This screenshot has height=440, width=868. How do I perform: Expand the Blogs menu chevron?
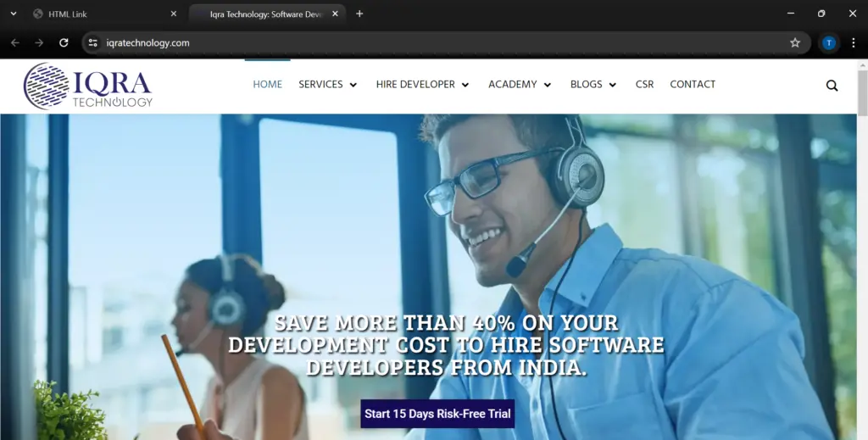(x=613, y=85)
